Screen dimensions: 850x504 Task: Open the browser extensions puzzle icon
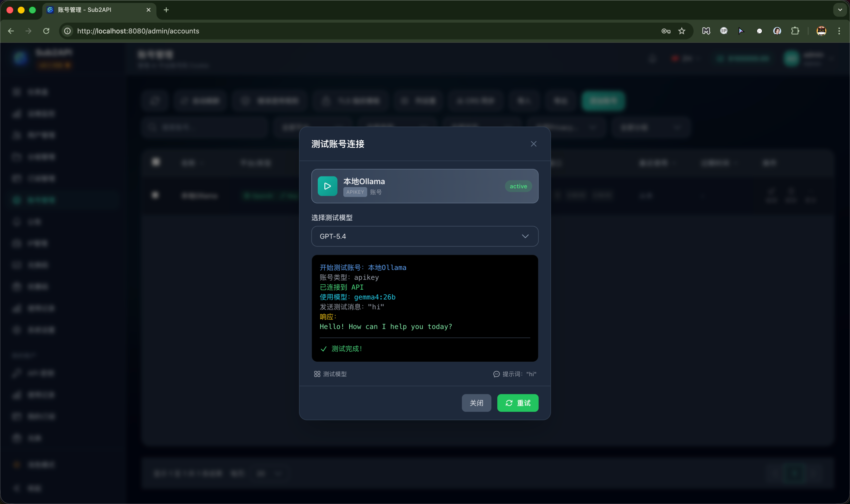(x=795, y=31)
